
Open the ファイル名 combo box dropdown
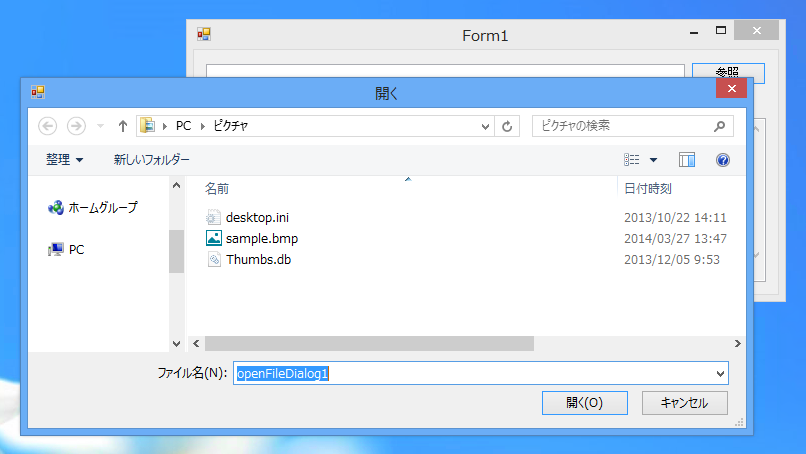point(720,374)
